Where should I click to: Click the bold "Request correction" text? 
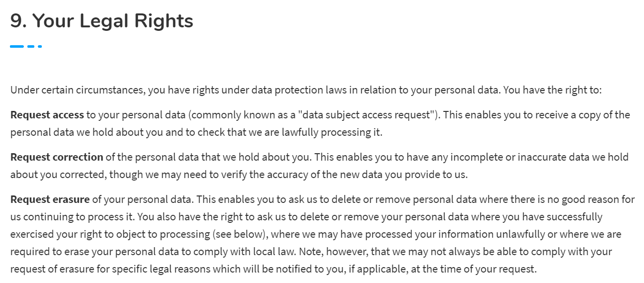click(57, 157)
